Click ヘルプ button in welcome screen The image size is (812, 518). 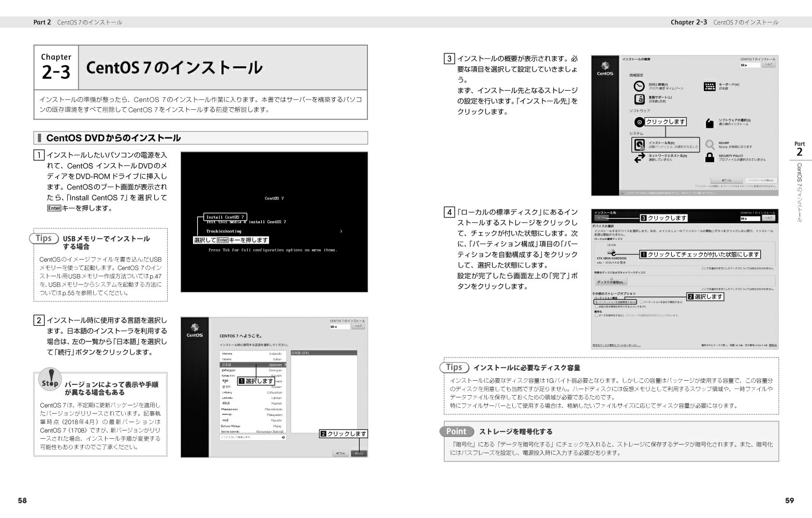pyautogui.click(x=358, y=326)
